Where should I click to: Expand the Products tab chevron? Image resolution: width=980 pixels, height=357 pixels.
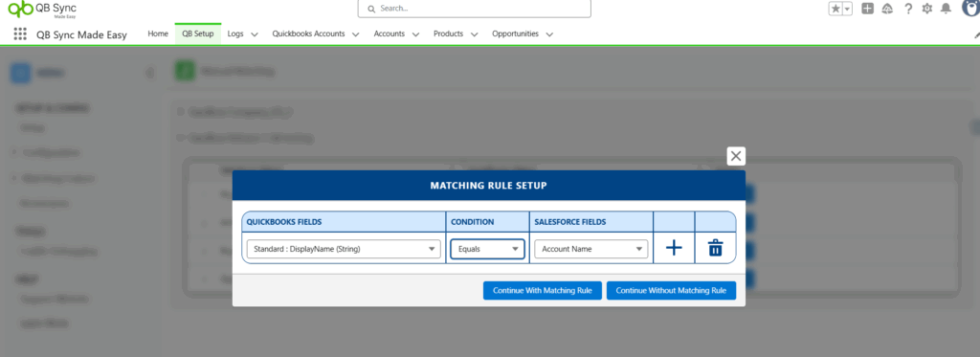(475, 34)
